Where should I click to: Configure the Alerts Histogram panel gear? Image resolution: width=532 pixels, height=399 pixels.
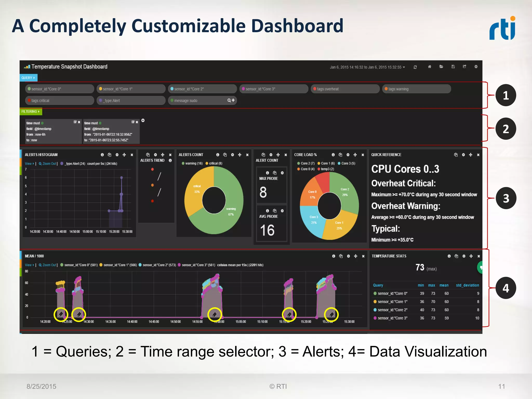coord(117,155)
